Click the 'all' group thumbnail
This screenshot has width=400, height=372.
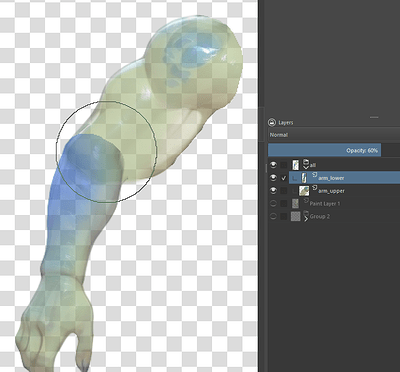point(295,165)
